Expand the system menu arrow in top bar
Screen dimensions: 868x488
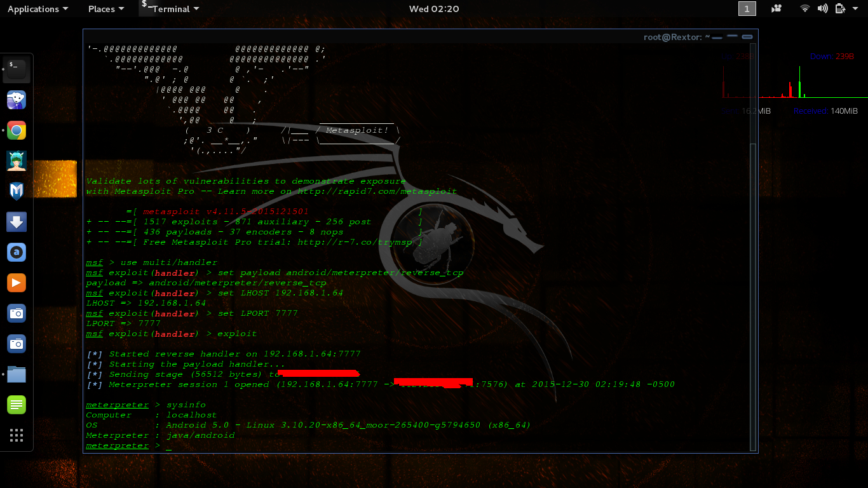coord(856,9)
